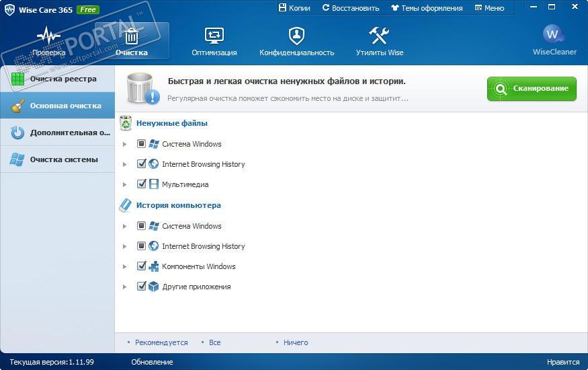Click Windows flag icon under Ненужные файлы
This screenshot has height=370, width=588.
[x=154, y=144]
